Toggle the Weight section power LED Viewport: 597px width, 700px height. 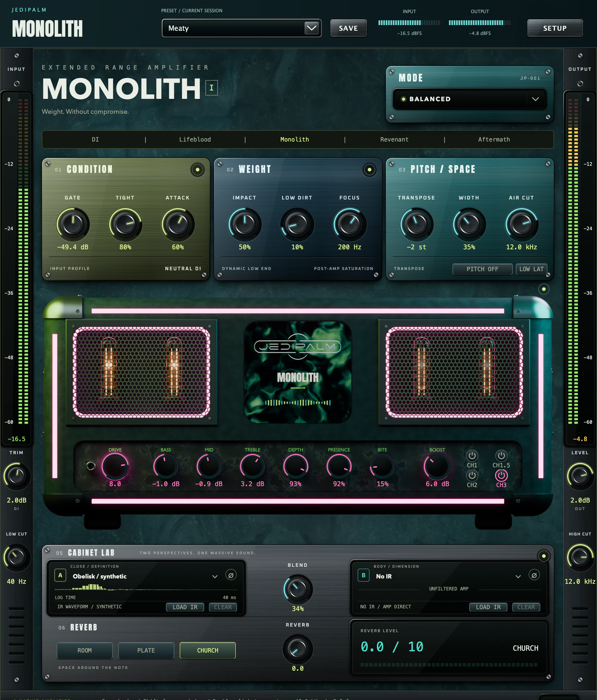point(369,170)
